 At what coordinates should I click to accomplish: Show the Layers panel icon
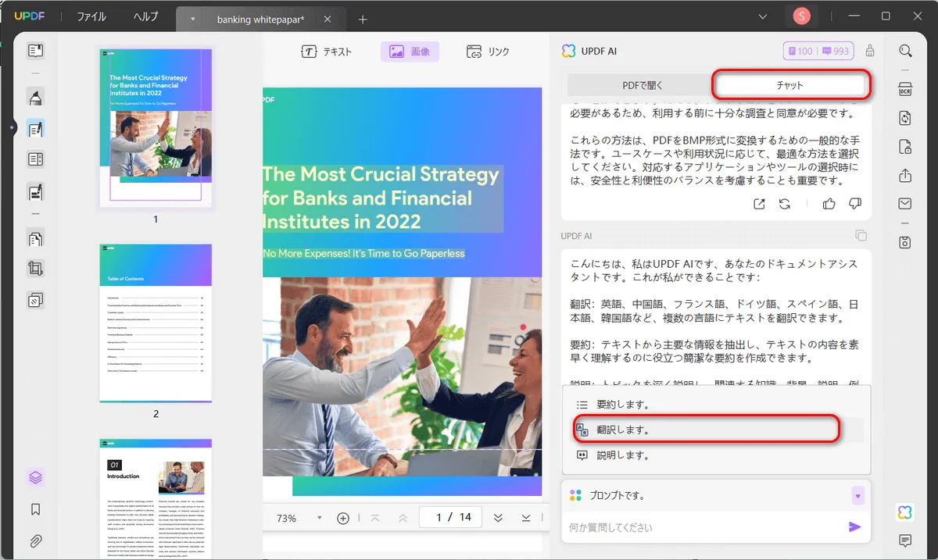coord(35,477)
